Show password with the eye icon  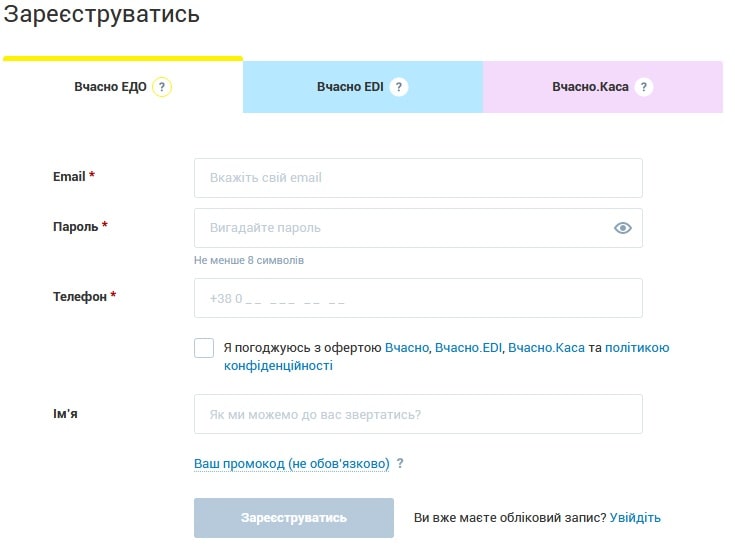[622, 228]
